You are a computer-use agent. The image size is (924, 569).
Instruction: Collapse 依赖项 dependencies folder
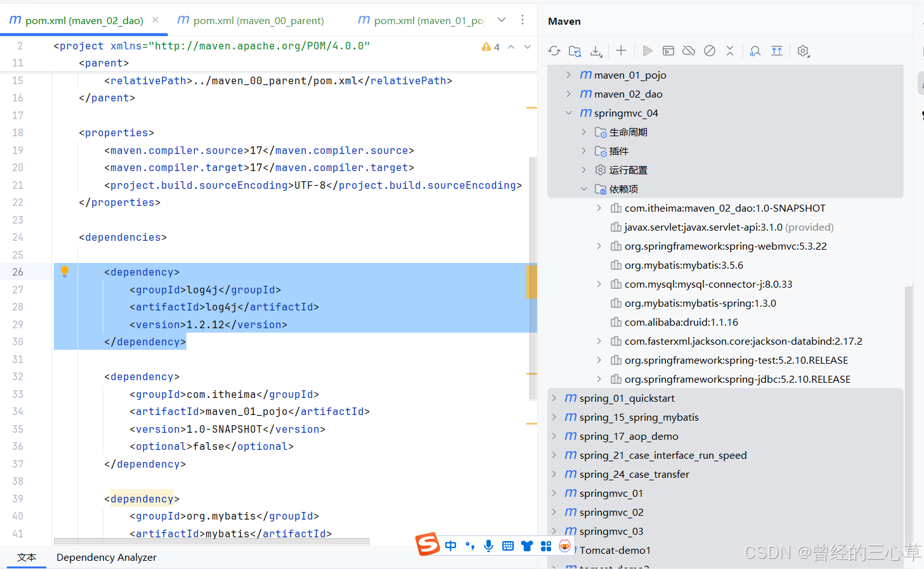coord(584,189)
